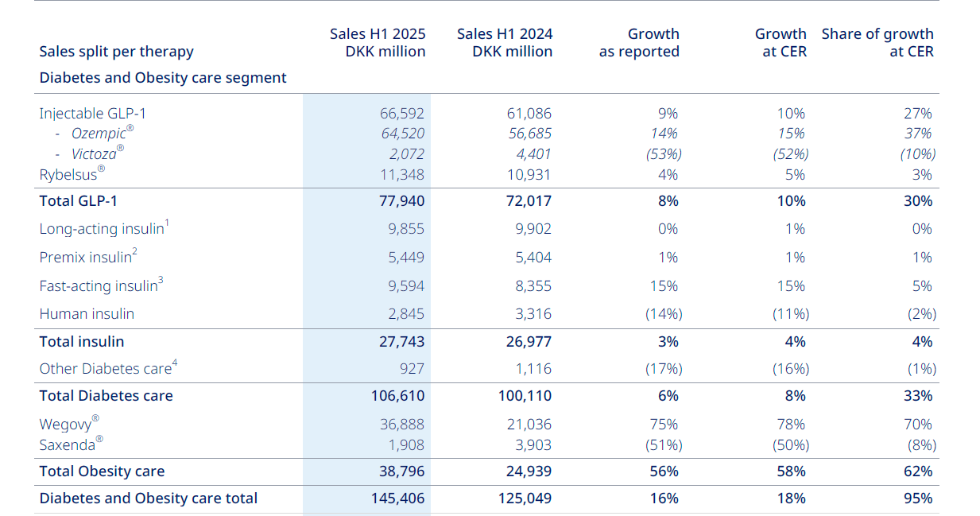Click the 'Growth at CER' column header
Image resolution: width=980 pixels, height=516 pixels.
(781, 43)
